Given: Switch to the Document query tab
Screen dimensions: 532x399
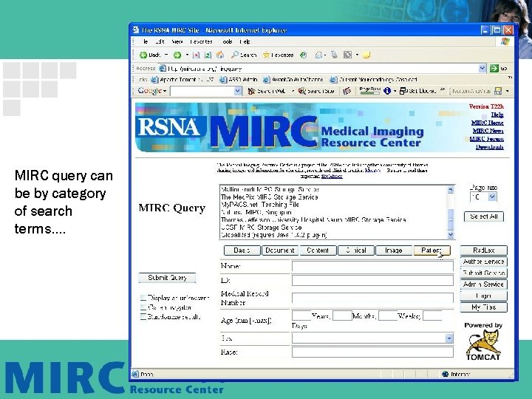Looking at the screenshot, I should 280,250.
